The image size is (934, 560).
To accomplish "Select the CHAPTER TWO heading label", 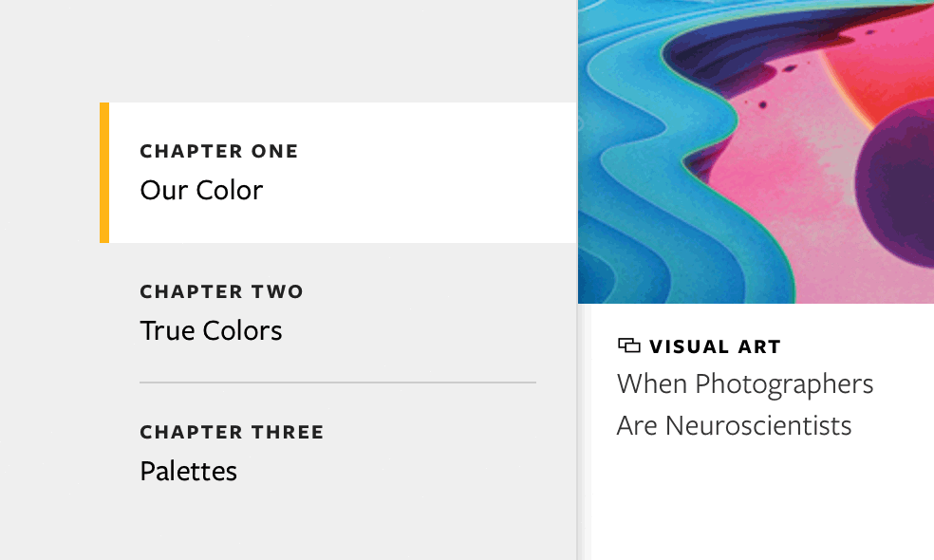I will coord(221,291).
